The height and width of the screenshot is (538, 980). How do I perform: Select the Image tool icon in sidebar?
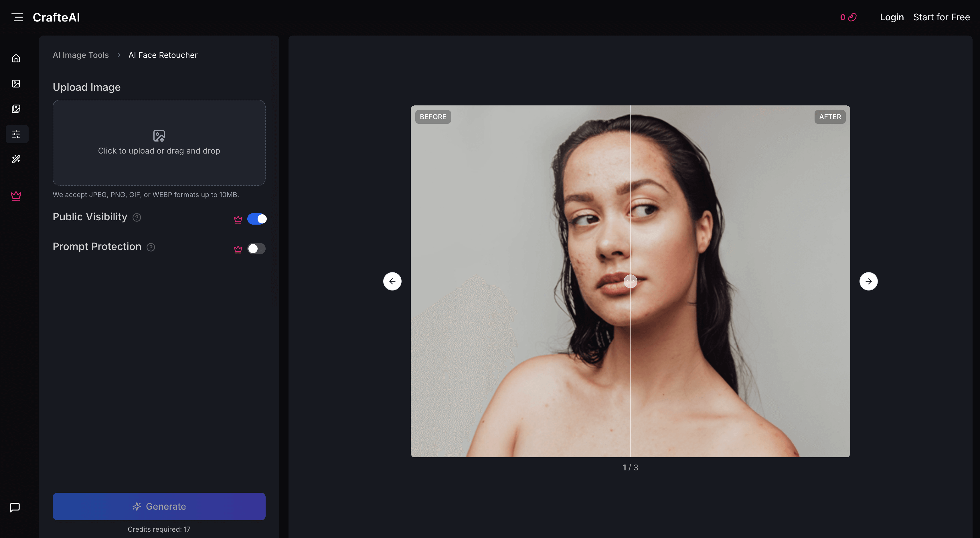[x=16, y=84]
